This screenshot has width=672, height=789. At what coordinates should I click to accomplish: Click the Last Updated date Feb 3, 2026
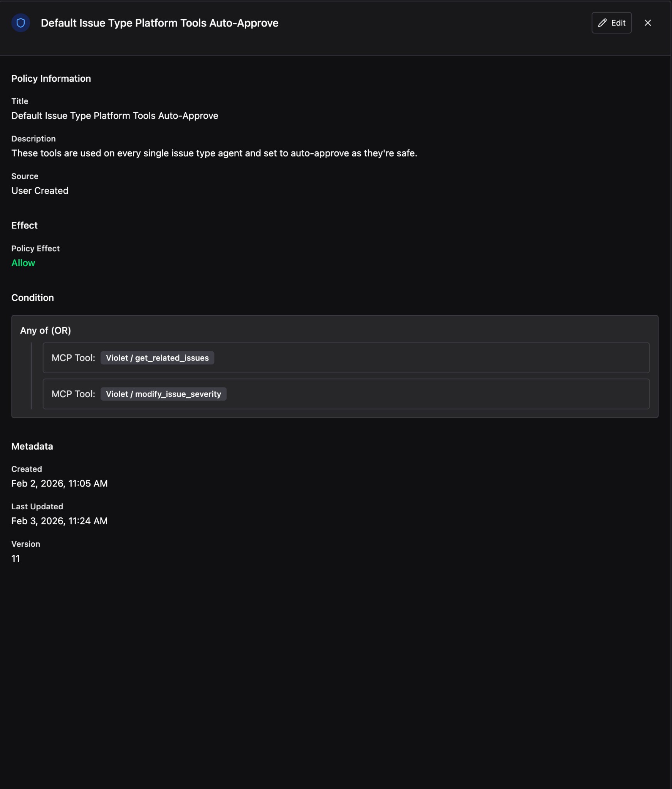click(59, 521)
